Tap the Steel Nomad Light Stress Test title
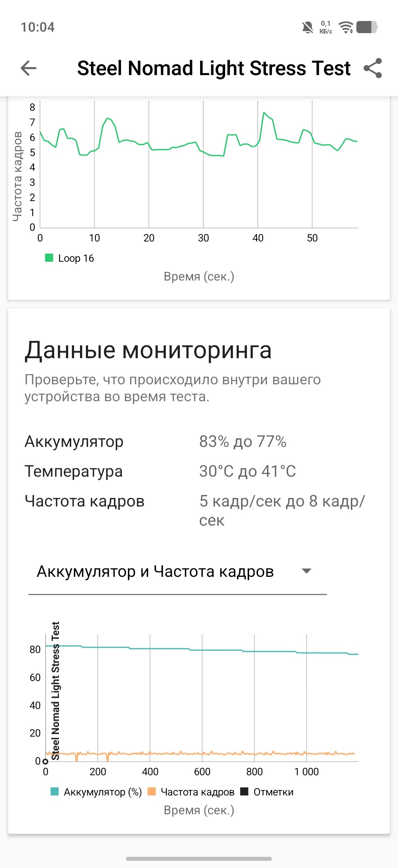Viewport: 398px width, 868px height. click(214, 68)
